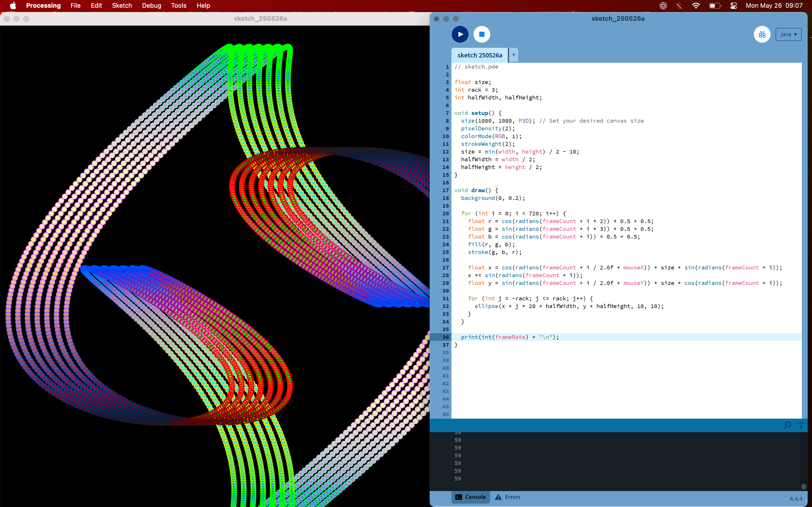Viewport: 812px width, 507px height.
Task: Click line 36 print statement in editor
Action: tap(510, 337)
